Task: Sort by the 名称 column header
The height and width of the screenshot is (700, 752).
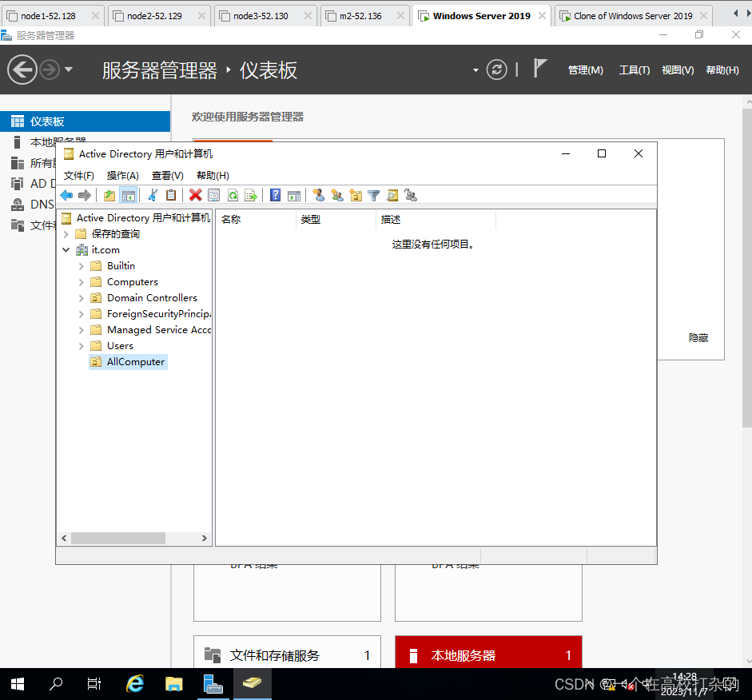Action: coord(256,220)
